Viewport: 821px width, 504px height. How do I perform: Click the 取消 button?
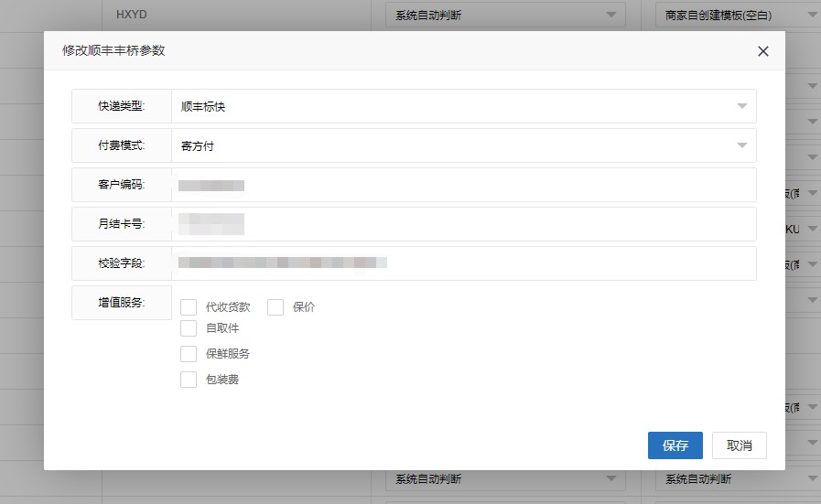tap(739, 445)
